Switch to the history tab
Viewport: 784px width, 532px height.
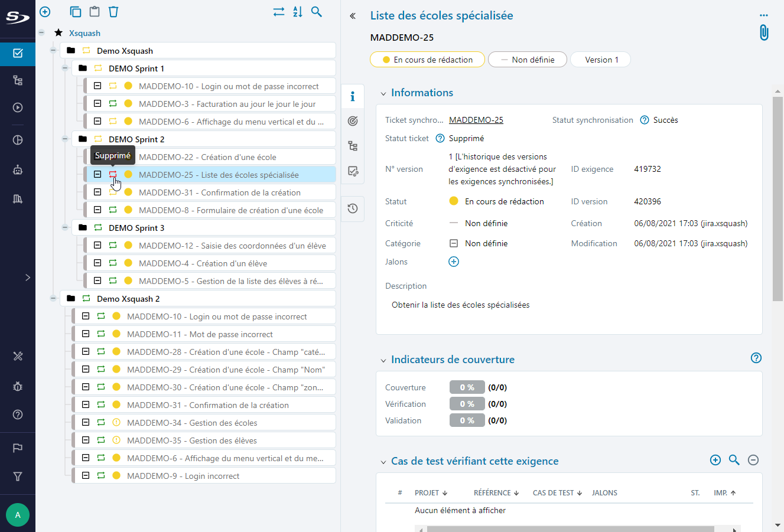pyautogui.click(x=353, y=209)
